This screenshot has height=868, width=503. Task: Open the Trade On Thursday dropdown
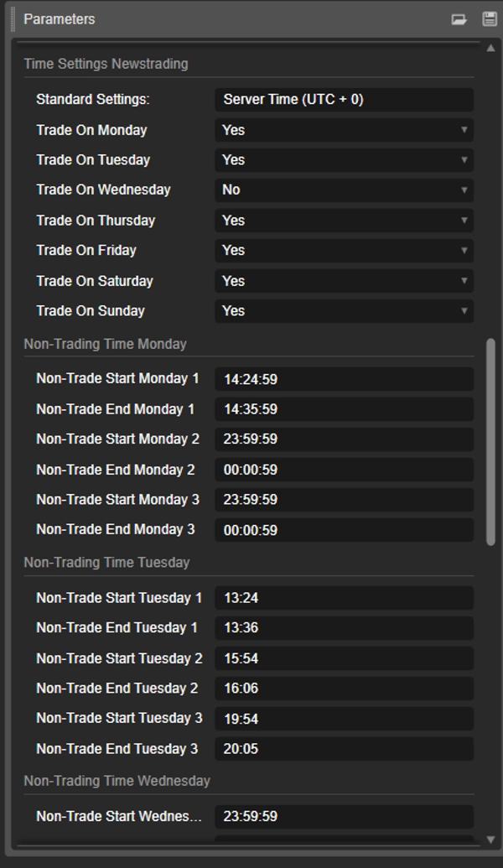466,220
